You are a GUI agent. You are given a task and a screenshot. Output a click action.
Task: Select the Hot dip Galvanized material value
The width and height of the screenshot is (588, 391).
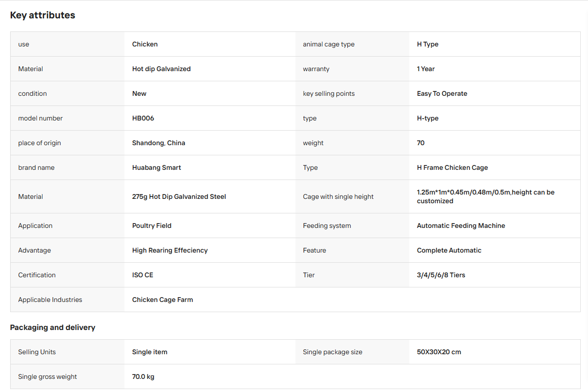coord(161,69)
